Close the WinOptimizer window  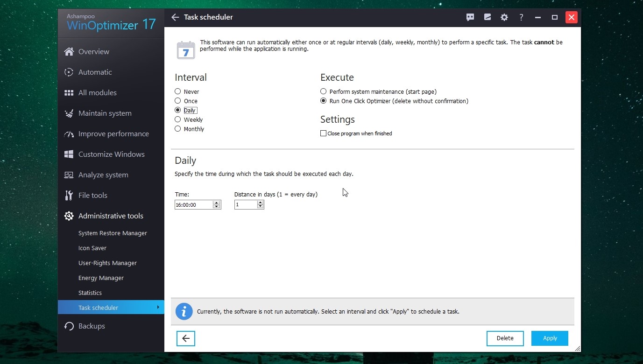pos(571,17)
